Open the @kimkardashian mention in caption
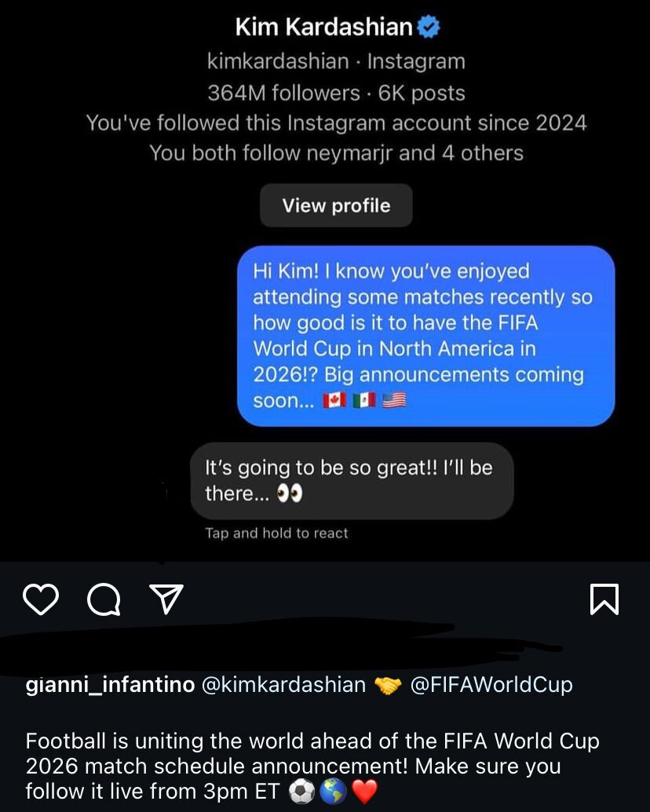The width and height of the screenshot is (650, 812). click(283, 684)
